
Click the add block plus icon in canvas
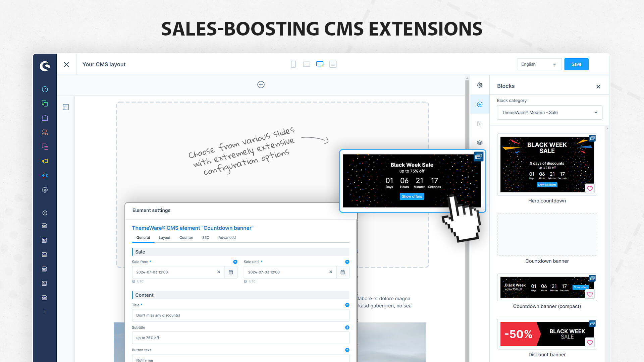(261, 84)
